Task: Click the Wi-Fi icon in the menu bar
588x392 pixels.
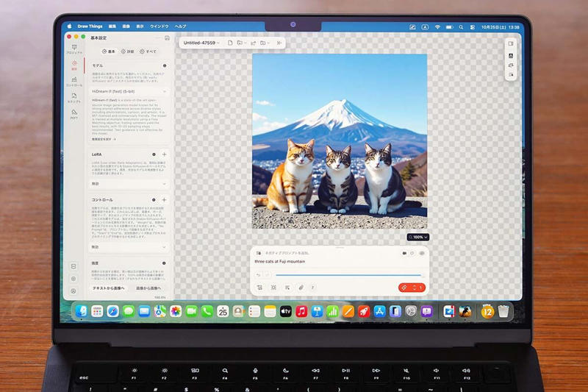Action: click(x=437, y=27)
